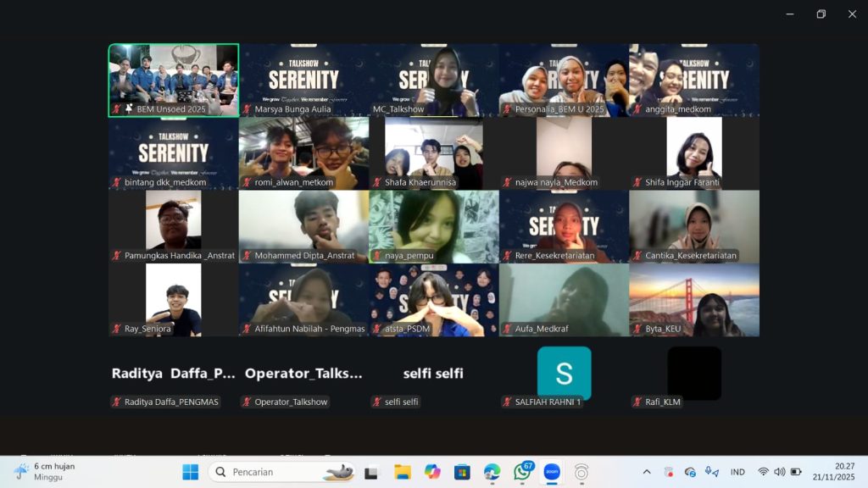The height and width of the screenshot is (488, 868).
Task: Open Zoom from the taskbar
Action: coord(552,472)
